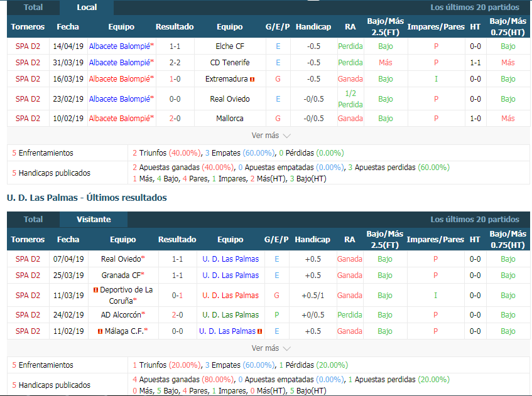Expand Ver más under Las Palmas results
532x396 pixels.
tap(271, 348)
